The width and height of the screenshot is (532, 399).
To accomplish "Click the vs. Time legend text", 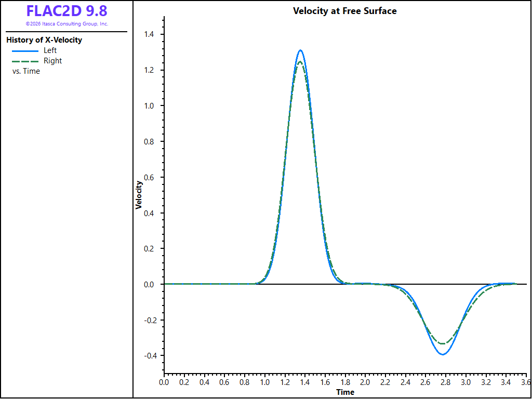I will click(26, 71).
